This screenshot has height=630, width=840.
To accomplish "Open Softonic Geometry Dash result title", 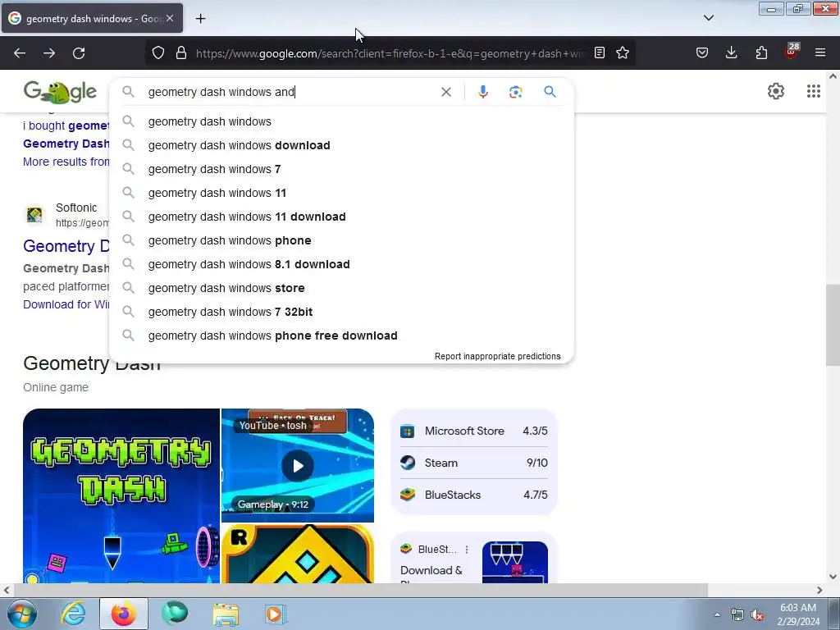I will [x=66, y=246].
